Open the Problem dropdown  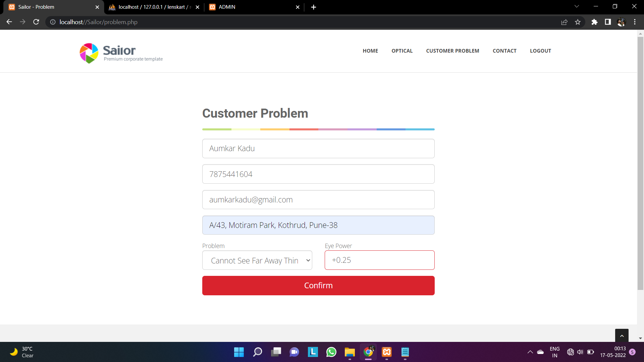coord(257,260)
